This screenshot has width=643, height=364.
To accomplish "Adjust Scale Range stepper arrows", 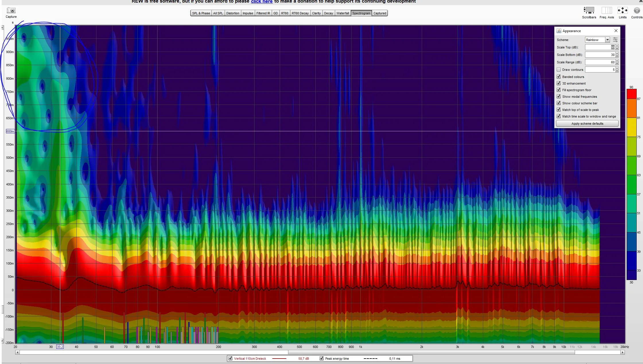I will (617, 62).
